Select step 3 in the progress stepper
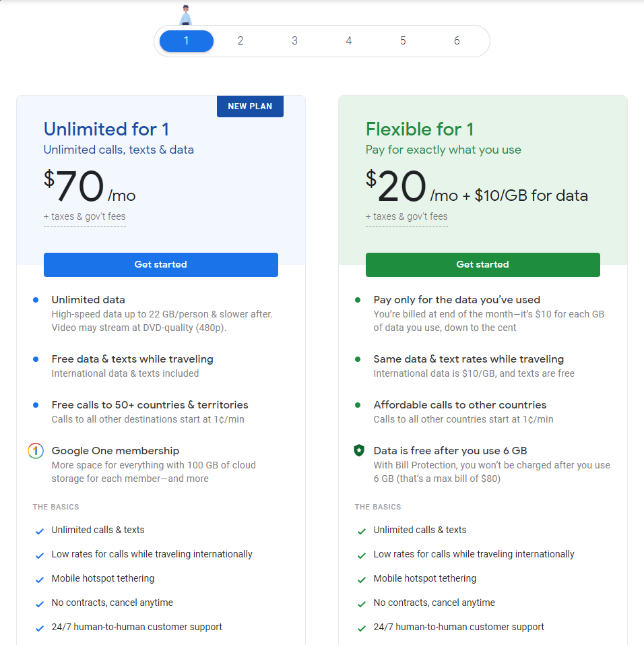The height and width of the screenshot is (645, 644). coord(294,40)
